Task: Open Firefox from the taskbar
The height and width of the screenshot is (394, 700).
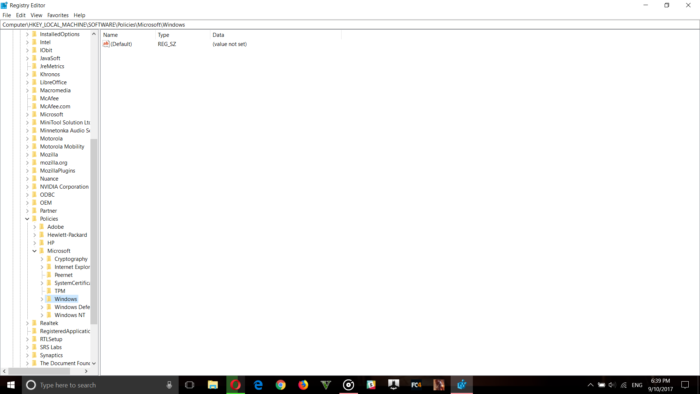Action: tap(303, 385)
